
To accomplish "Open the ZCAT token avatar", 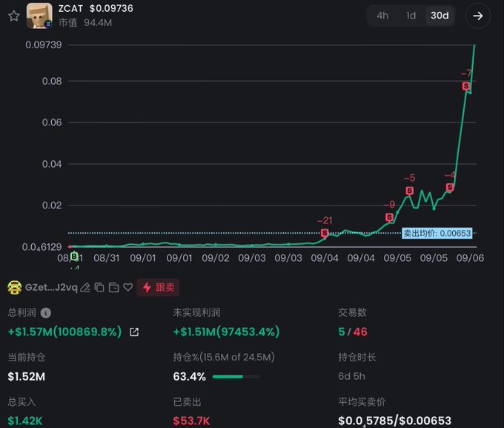I will click(x=39, y=16).
